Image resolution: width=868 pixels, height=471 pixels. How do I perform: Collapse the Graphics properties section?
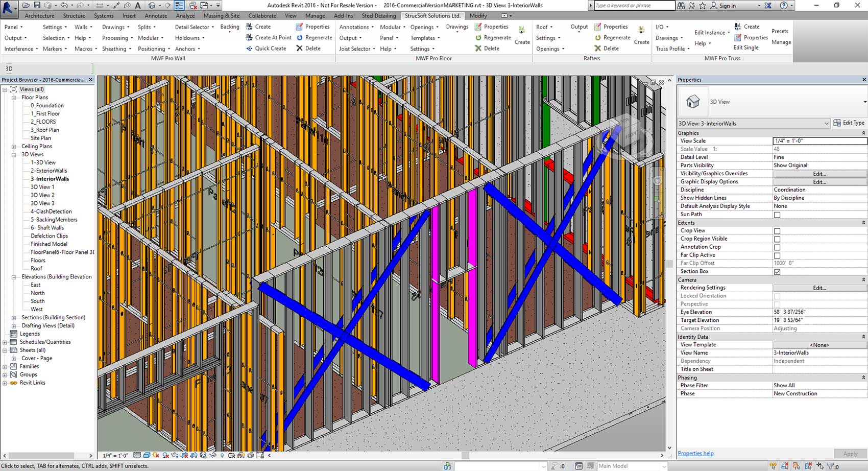click(x=863, y=133)
